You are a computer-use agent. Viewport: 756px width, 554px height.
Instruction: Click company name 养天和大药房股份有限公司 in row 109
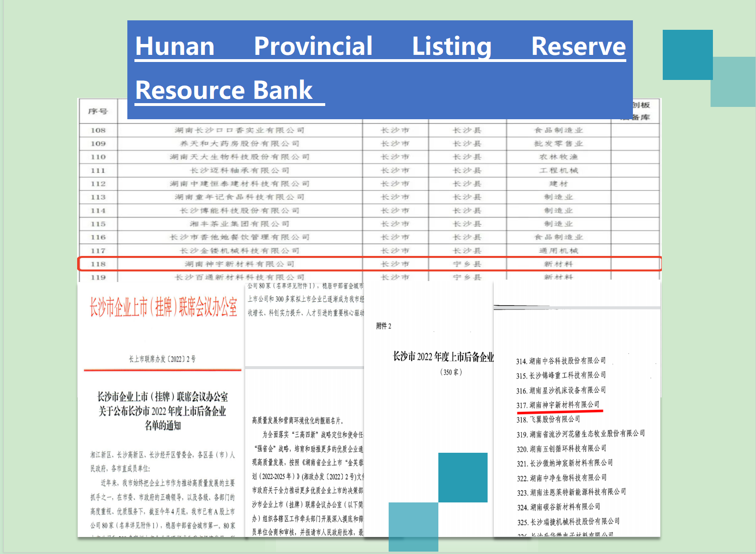point(239,143)
